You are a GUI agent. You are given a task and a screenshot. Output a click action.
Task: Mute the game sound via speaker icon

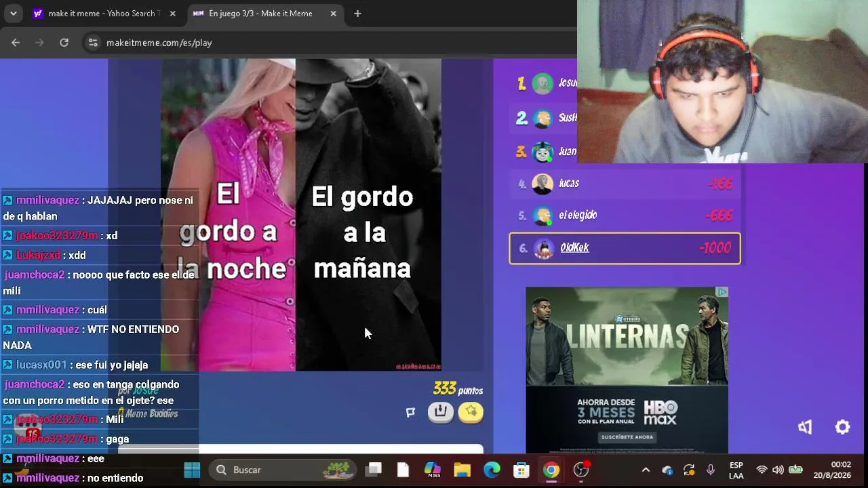(805, 427)
